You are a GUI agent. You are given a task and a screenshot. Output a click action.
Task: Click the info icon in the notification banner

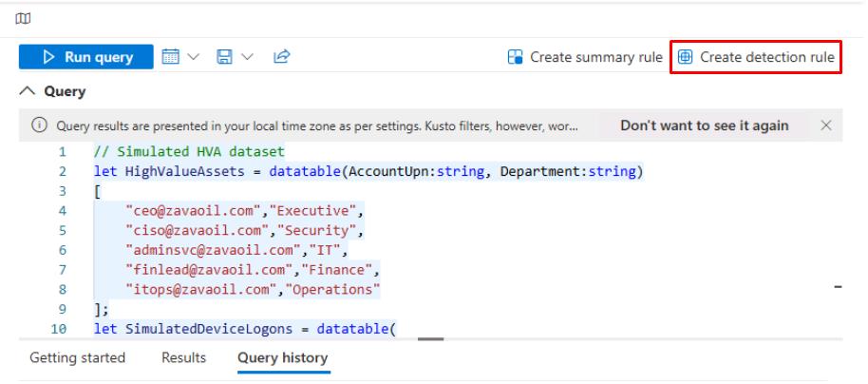click(x=40, y=126)
